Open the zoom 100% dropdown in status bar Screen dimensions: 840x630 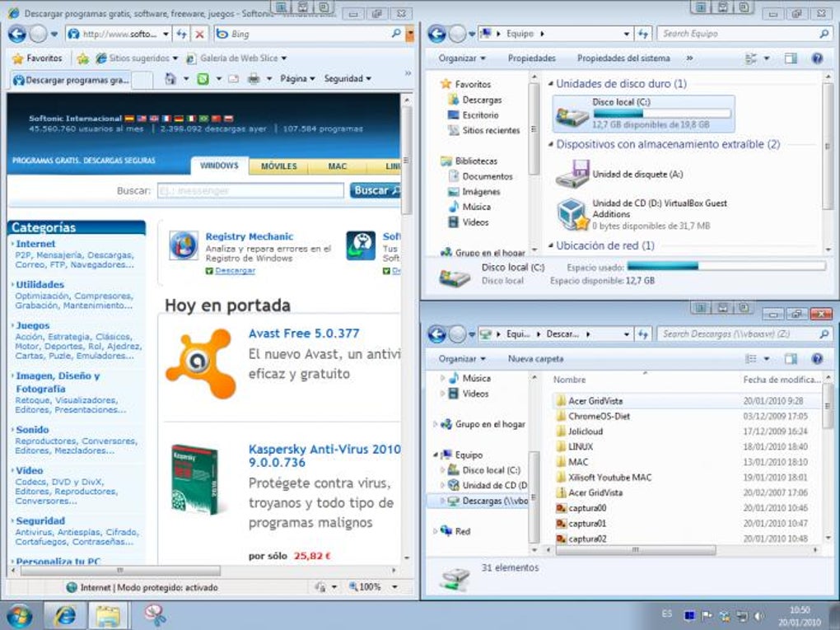pyautogui.click(x=394, y=587)
